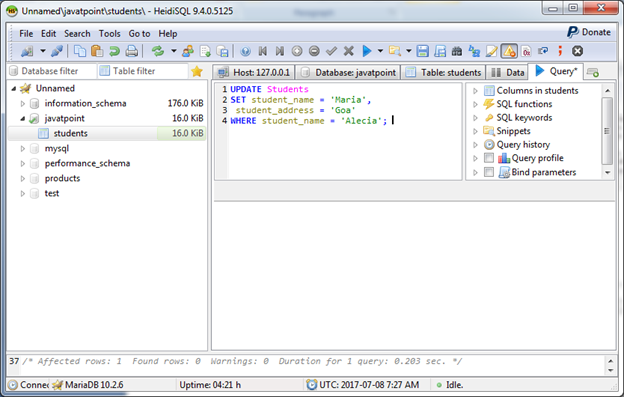This screenshot has width=624, height=397.
Task: Expand the information_schema database node
Action: [23, 103]
